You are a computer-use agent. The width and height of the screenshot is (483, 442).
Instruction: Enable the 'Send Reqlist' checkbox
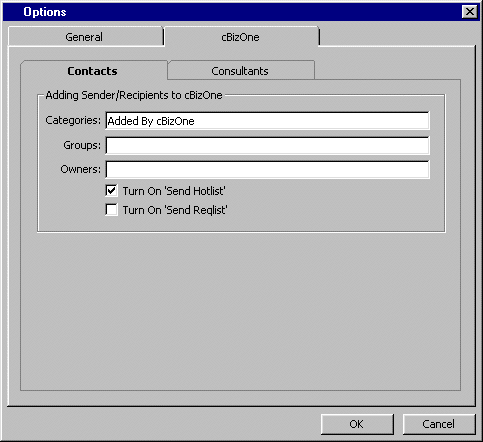(111, 210)
